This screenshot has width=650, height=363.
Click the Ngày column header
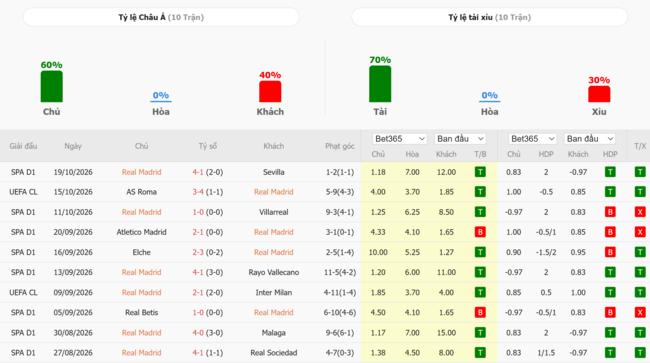tap(73, 146)
